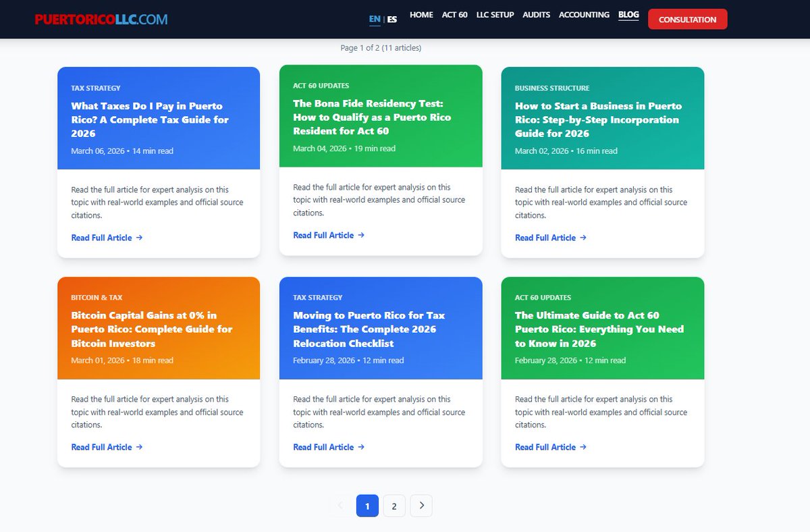810x532 pixels.
Task: Open the LLC SETUP menu item
Action: (x=495, y=15)
